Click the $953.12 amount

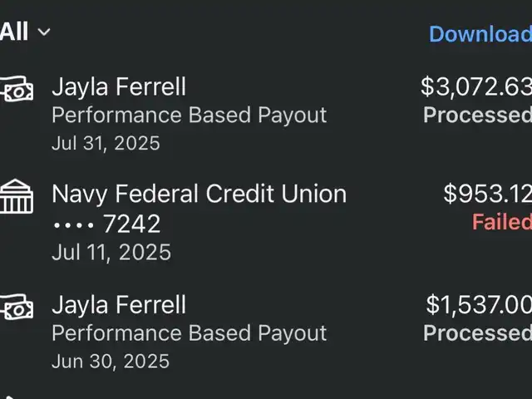pos(488,194)
